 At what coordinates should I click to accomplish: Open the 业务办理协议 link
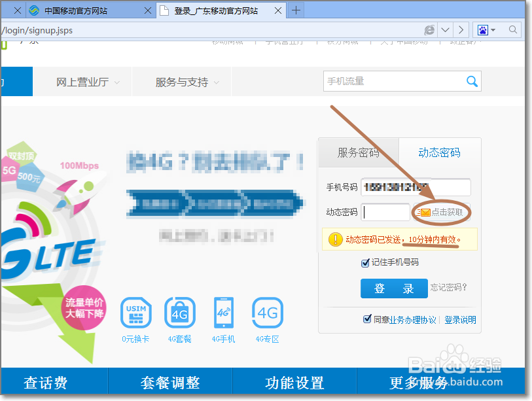(413, 320)
